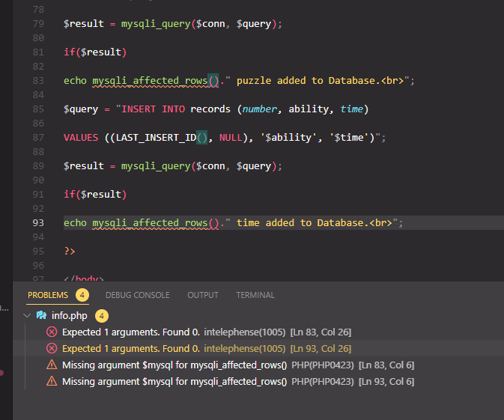Click warning triangle icon for line 83 problem

point(52,365)
